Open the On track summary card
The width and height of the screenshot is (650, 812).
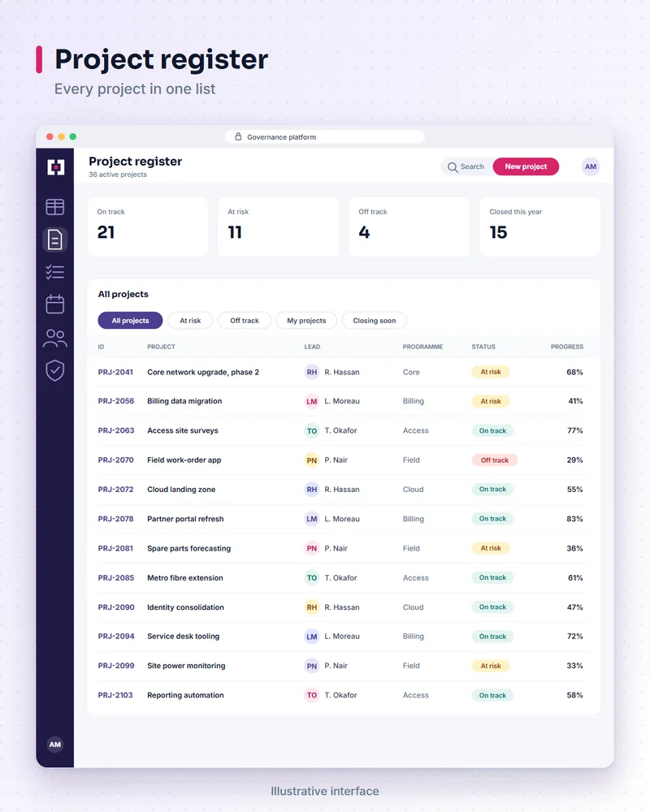[x=148, y=227]
